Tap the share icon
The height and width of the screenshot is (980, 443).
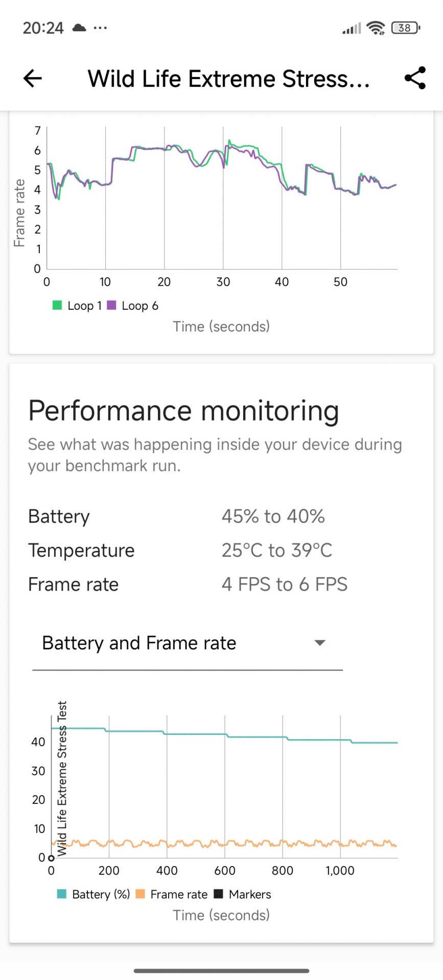415,78
